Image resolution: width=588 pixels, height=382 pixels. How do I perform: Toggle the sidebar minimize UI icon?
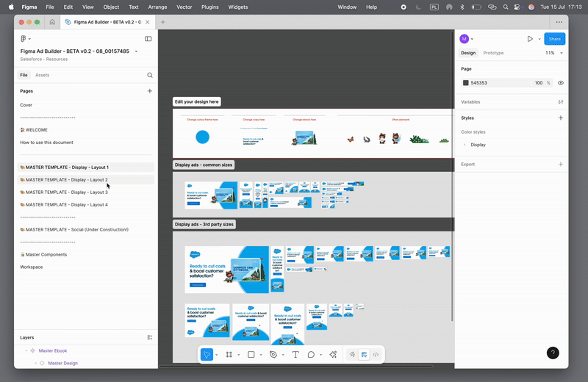[x=148, y=39]
